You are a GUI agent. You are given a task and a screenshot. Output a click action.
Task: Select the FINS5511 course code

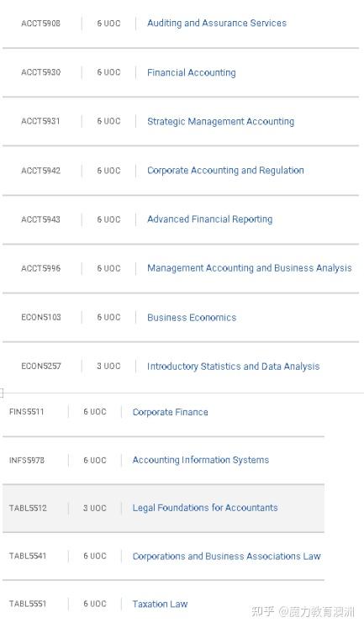tap(26, 412)
